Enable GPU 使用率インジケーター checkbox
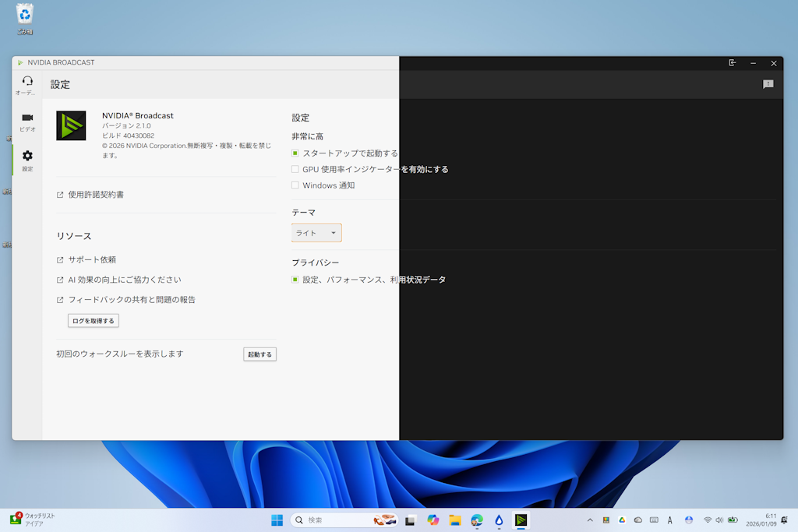Screen dimensions: 798x532 point(295,169)
